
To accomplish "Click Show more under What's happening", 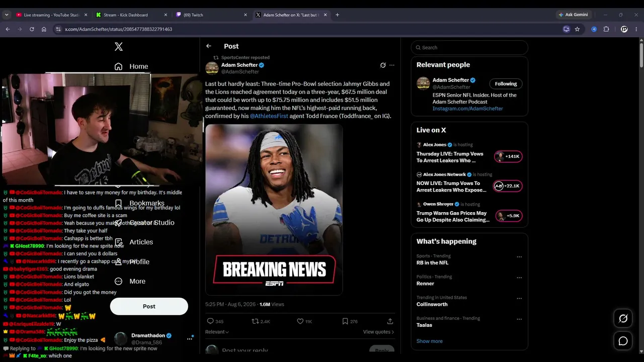I will [430, 341].
